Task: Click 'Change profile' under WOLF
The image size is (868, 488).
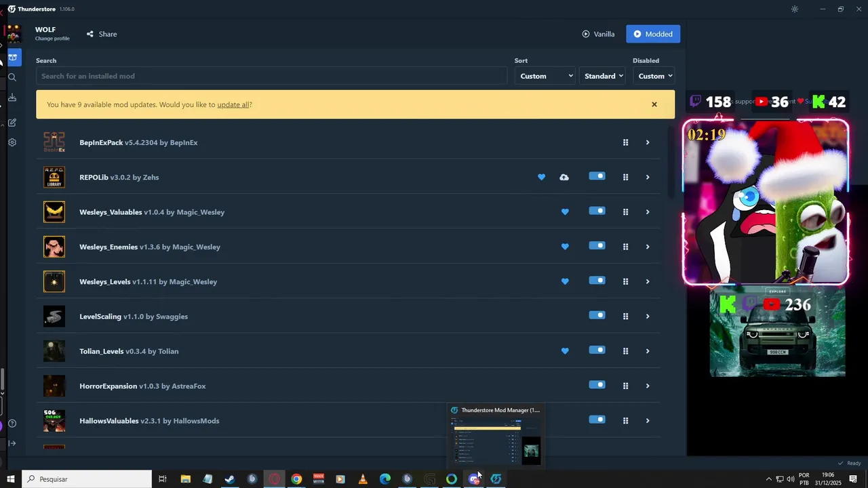Action: pos(52,39)
